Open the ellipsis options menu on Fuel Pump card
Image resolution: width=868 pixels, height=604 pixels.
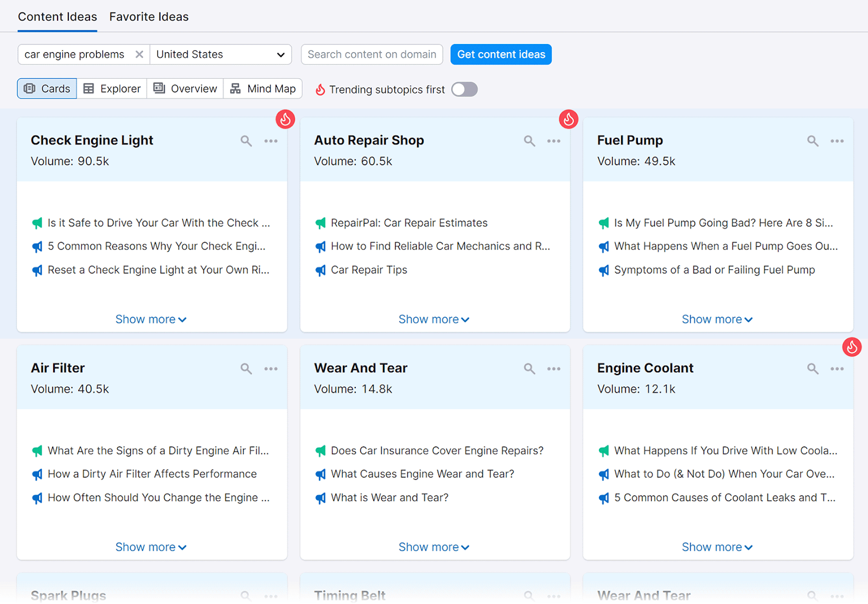(x=837, y=141)
